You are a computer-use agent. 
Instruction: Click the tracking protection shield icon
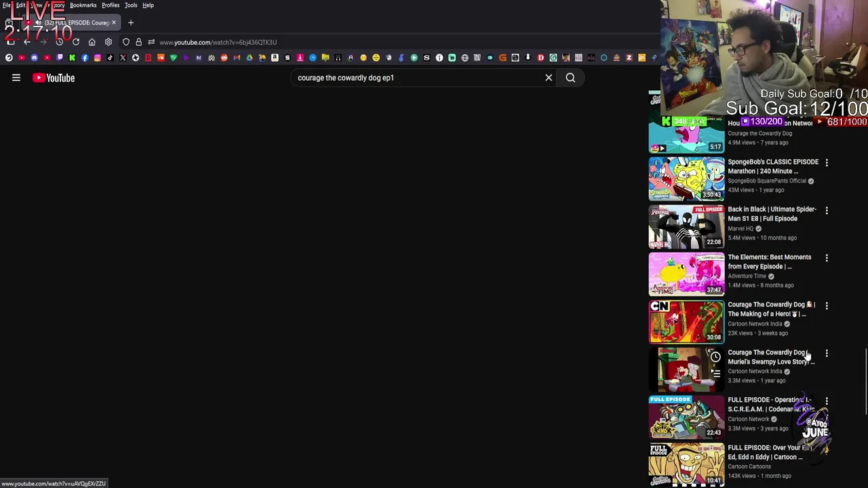126,42
